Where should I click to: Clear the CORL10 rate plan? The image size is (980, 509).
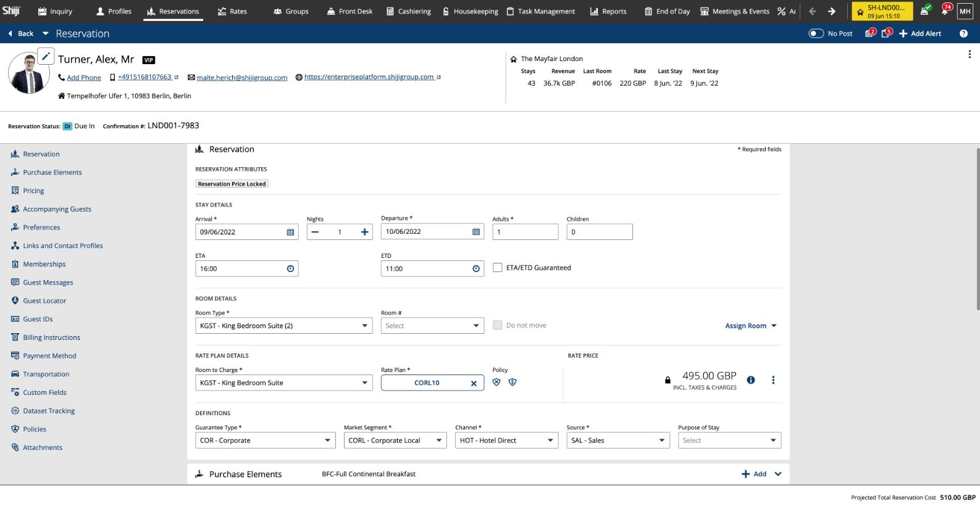[x=474, y=383]
